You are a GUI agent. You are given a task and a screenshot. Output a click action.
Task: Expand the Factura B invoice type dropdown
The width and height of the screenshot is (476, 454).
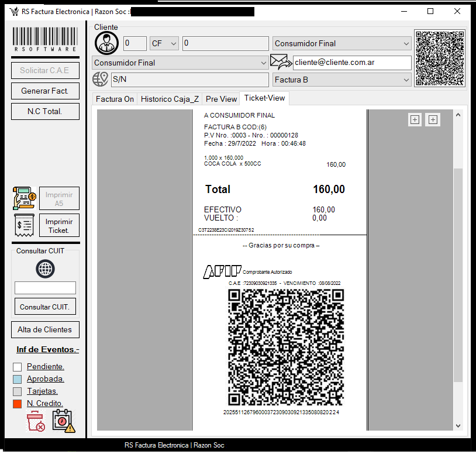(x=342, y=80)
